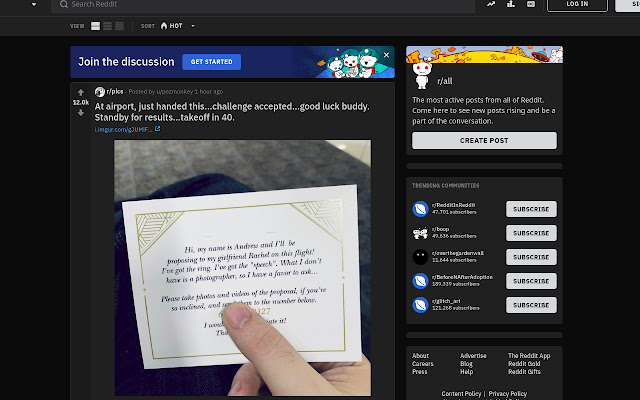Upvote the airport proposal post
Screen dimensions: 640x400
pyautogui.click(x=81, y=93)
